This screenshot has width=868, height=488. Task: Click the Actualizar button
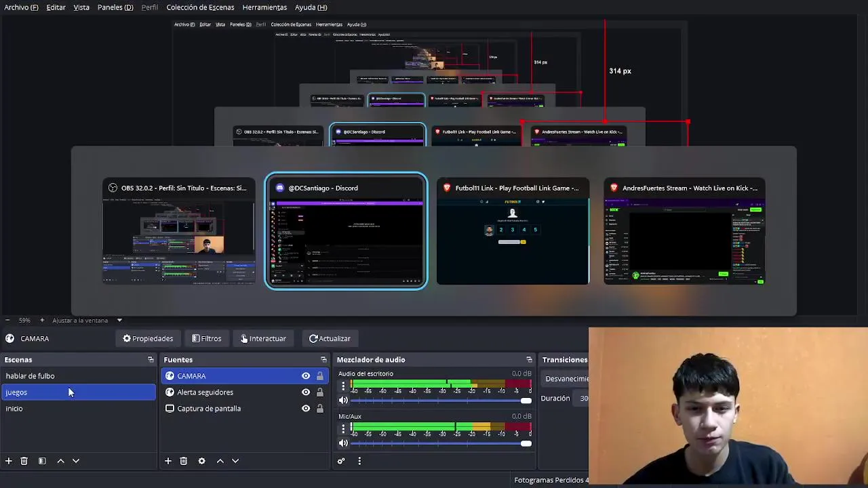(x=330, y=338)
